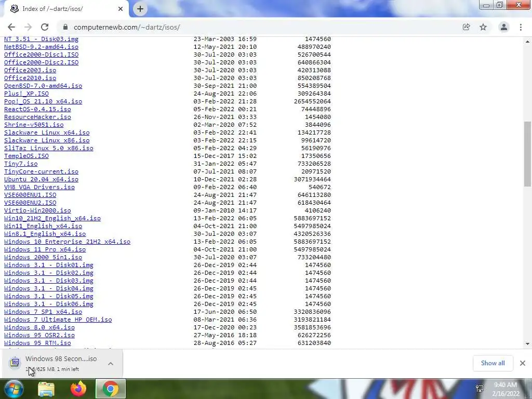
Task: Open the Shrine-v5051.iso link
Action: click(x=34, y=125)
